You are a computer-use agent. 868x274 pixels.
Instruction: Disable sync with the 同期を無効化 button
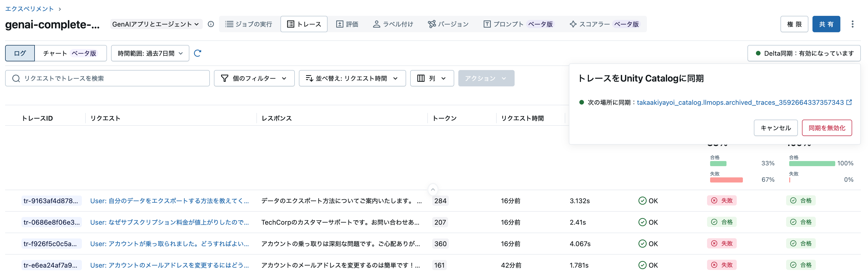827,128
